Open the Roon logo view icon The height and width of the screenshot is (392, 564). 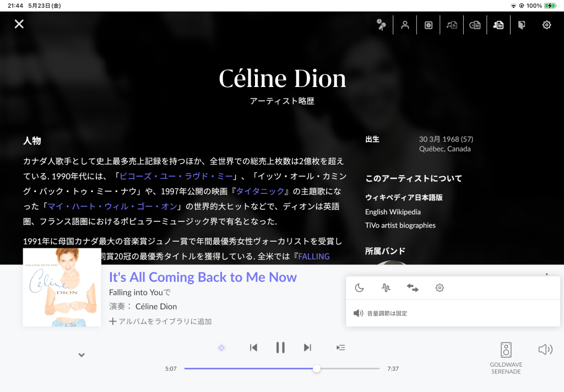522,25
